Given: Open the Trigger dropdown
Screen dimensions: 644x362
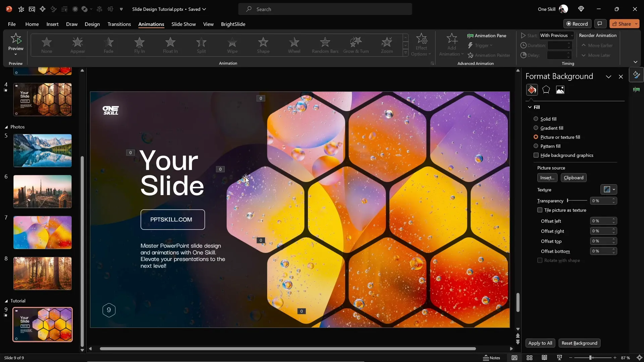Looking at the screenshot, I should coord(480,46).
